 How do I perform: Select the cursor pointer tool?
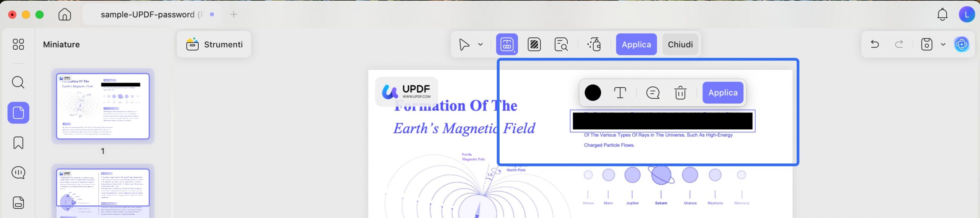[464, 44]
